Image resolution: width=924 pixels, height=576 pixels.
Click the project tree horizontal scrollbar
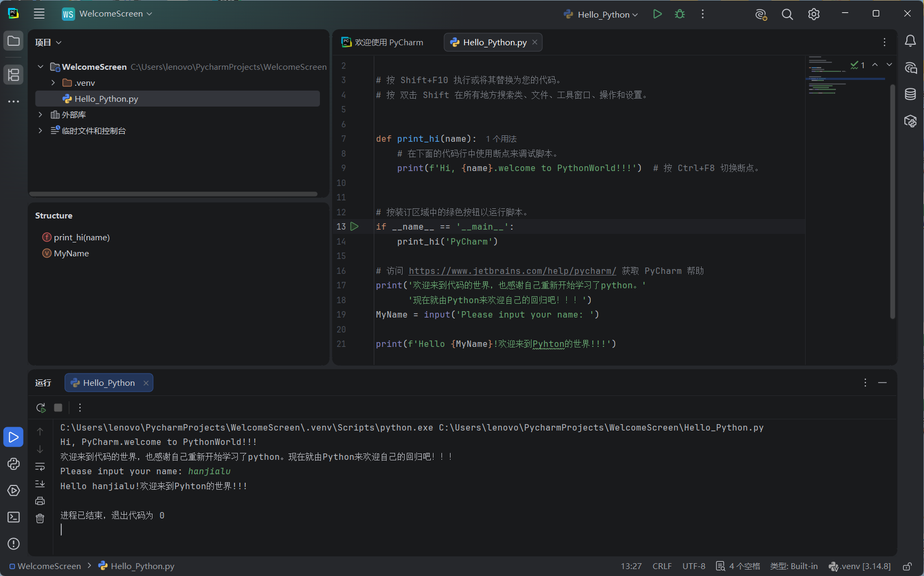[173, 194]
